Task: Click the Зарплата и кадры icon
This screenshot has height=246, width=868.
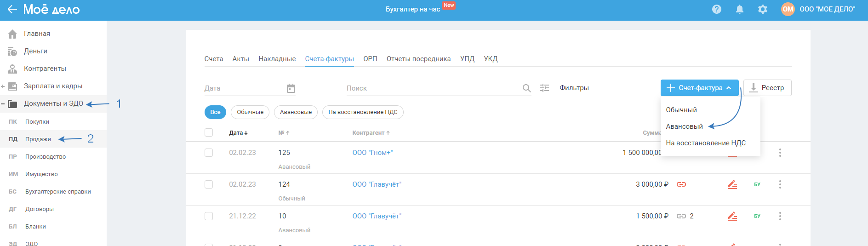Action: [x=12, y=86]
